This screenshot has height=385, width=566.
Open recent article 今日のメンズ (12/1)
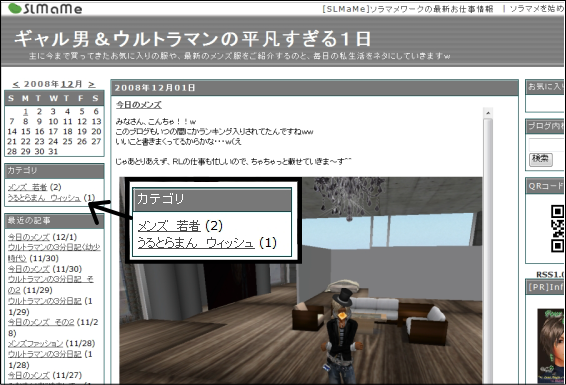[29, 237]
